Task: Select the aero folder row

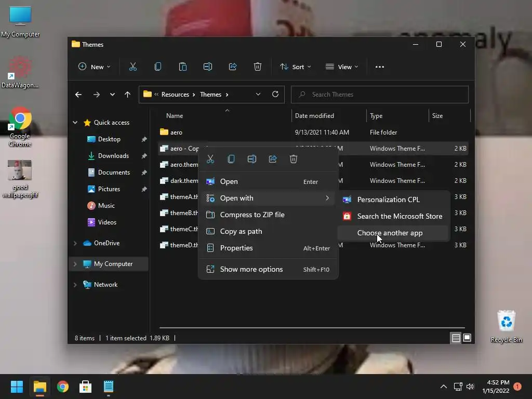Action: (313, 132)
